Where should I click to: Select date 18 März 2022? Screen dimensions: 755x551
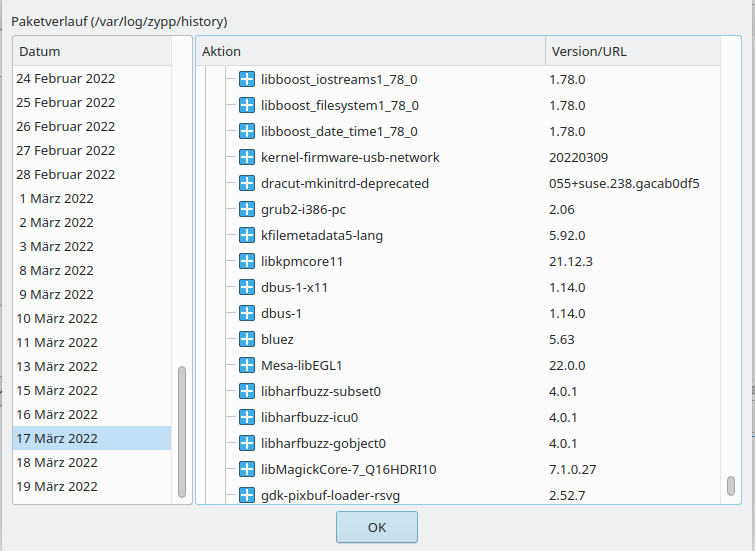tap(92, 462)
